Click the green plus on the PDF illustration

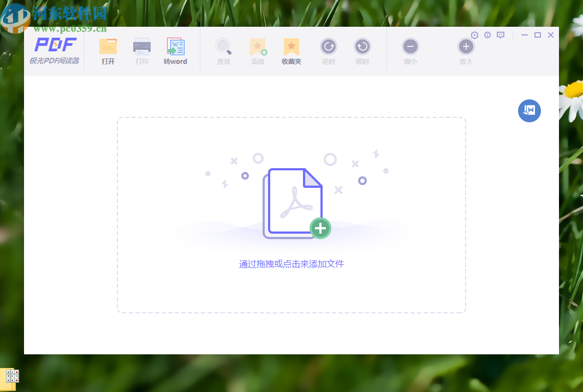[320, 228]
